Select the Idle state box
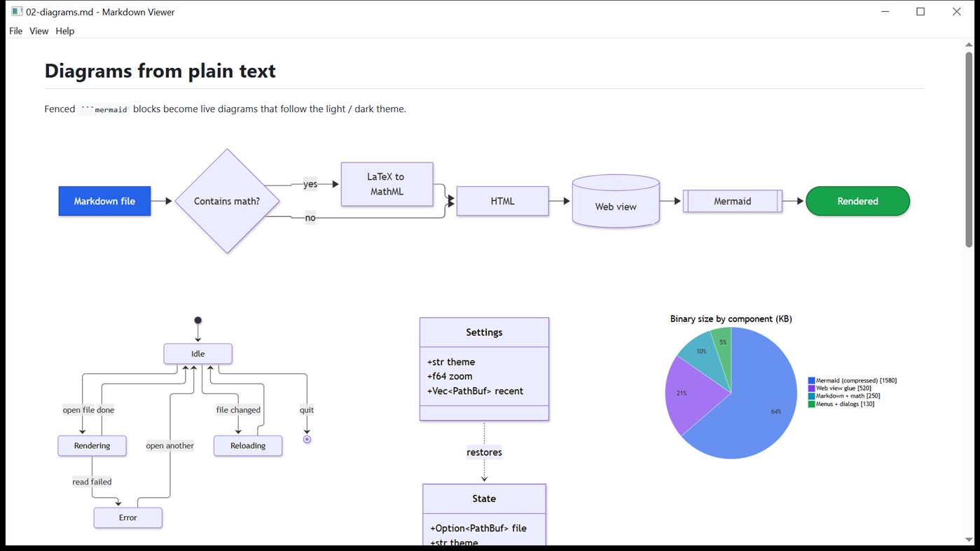 [198, 354]
